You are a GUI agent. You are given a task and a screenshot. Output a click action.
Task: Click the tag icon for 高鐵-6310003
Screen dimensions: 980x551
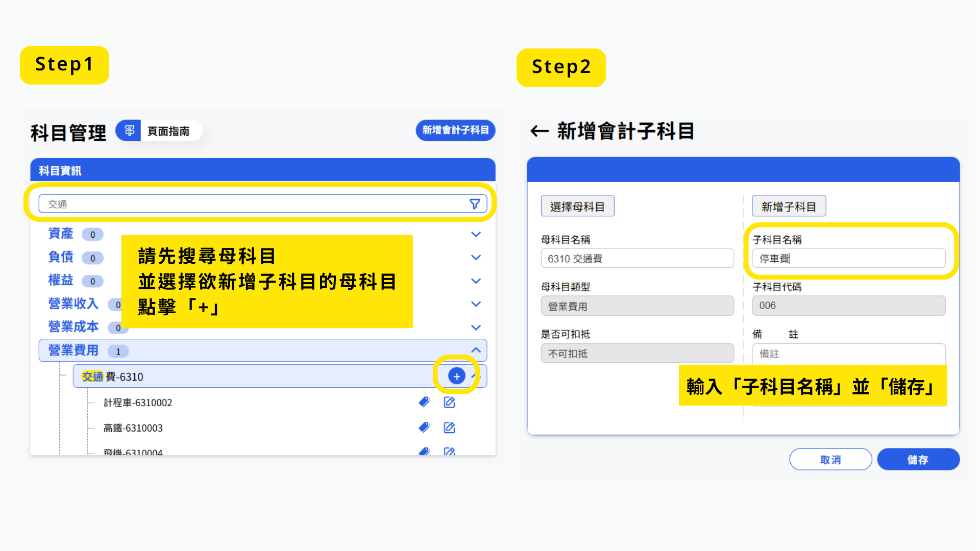[424, 428]
